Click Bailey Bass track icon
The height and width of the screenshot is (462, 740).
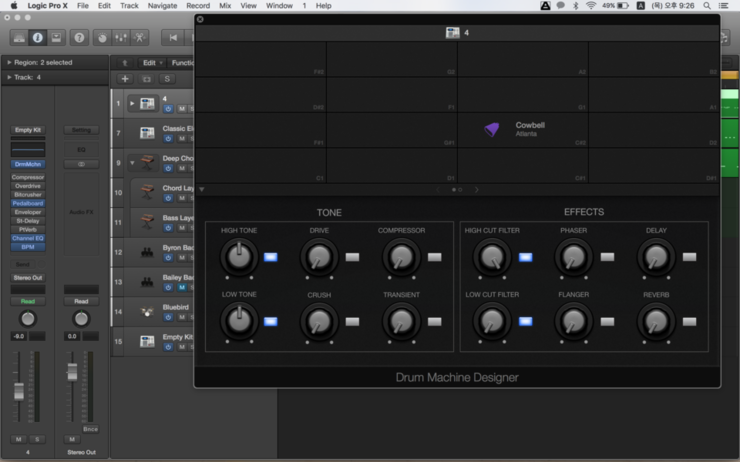coord(147,282)
